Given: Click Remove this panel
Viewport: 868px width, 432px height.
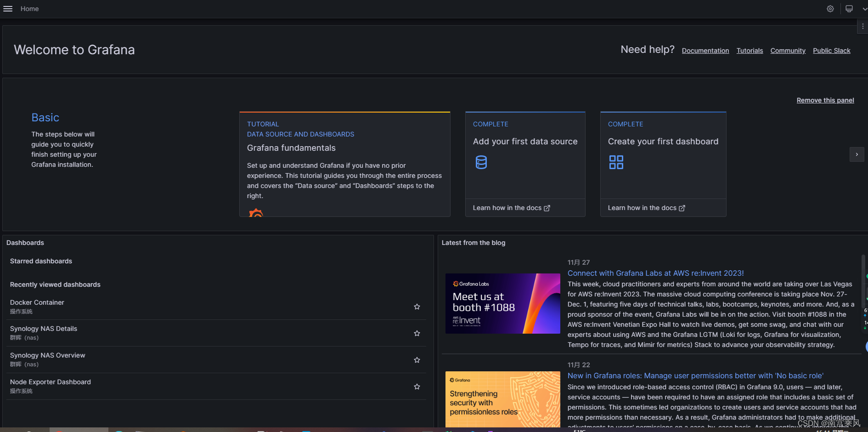Looking at the screenshot, I should click(x=825, y=100).
